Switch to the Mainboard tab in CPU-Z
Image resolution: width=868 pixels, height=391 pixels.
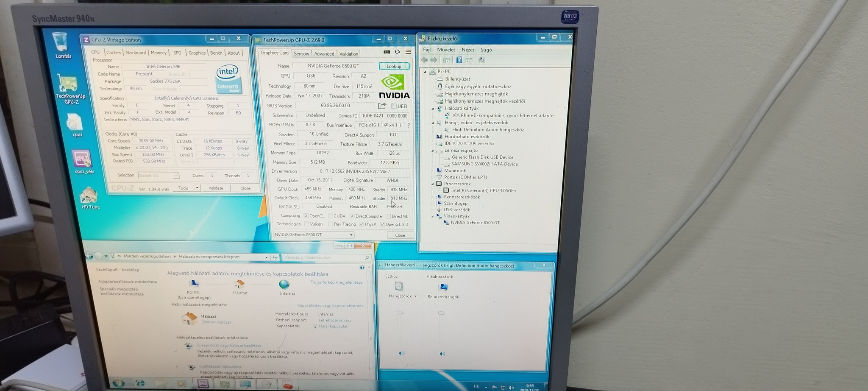136,53
